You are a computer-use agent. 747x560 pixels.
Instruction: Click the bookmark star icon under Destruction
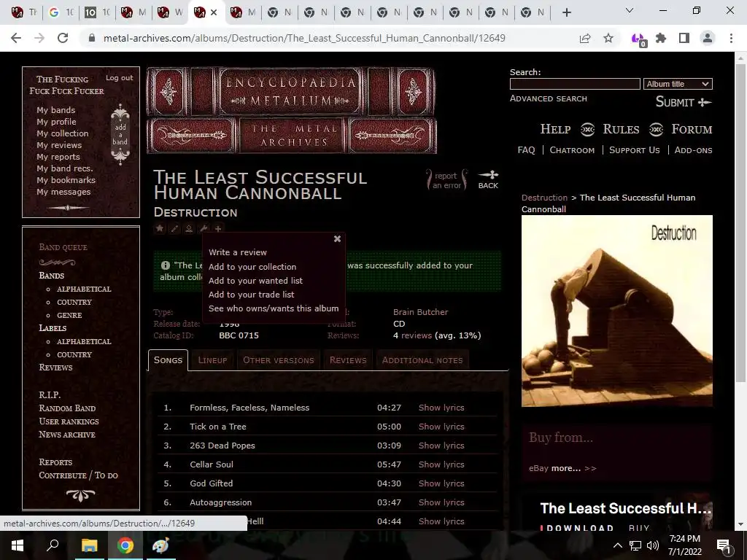point(160,228)
